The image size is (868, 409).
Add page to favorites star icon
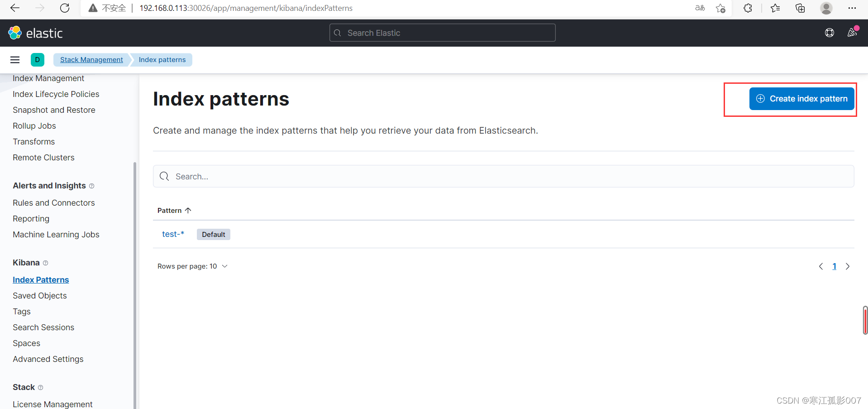pyautogui.click(x=720, y=8)
